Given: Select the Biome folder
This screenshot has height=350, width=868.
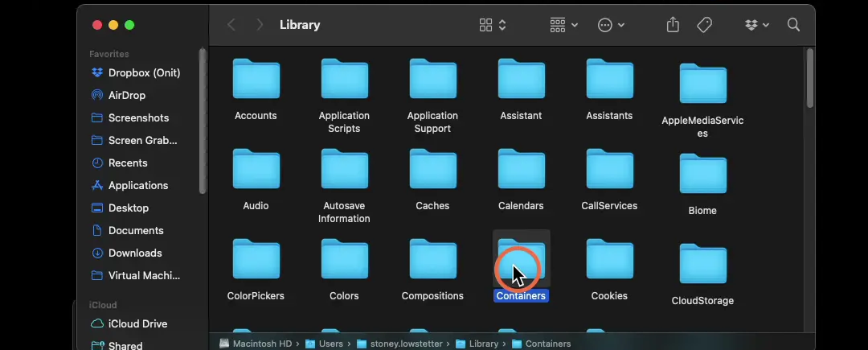Looking at the screenshot, I should click(x=703, y=174).
